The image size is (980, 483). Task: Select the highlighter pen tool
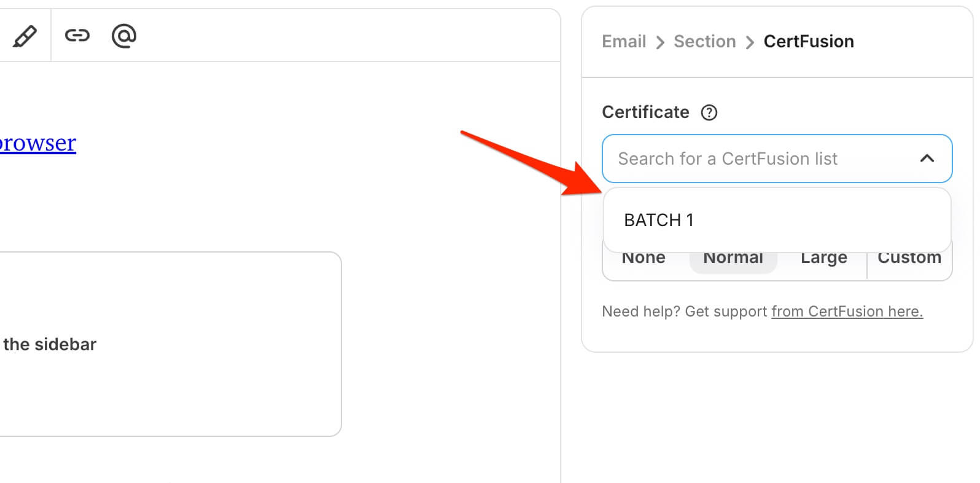[25, 36]
